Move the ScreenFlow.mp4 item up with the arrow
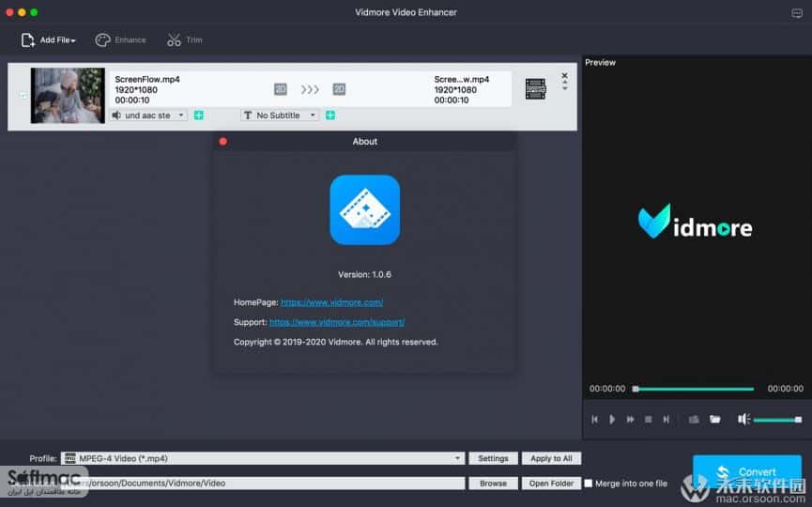The width and height of the screenshot is (812, 507). [564, 82]
